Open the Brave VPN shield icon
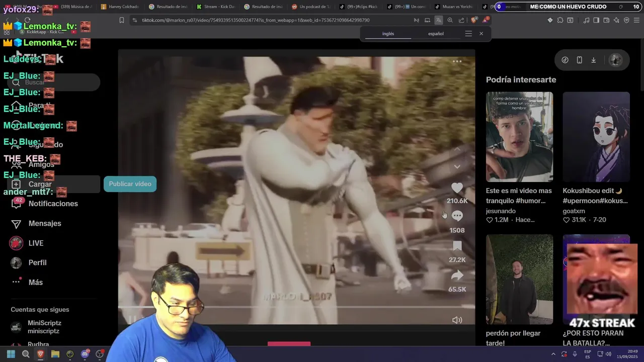The height and width of the screenshot is (362, 644). [626, 20]
